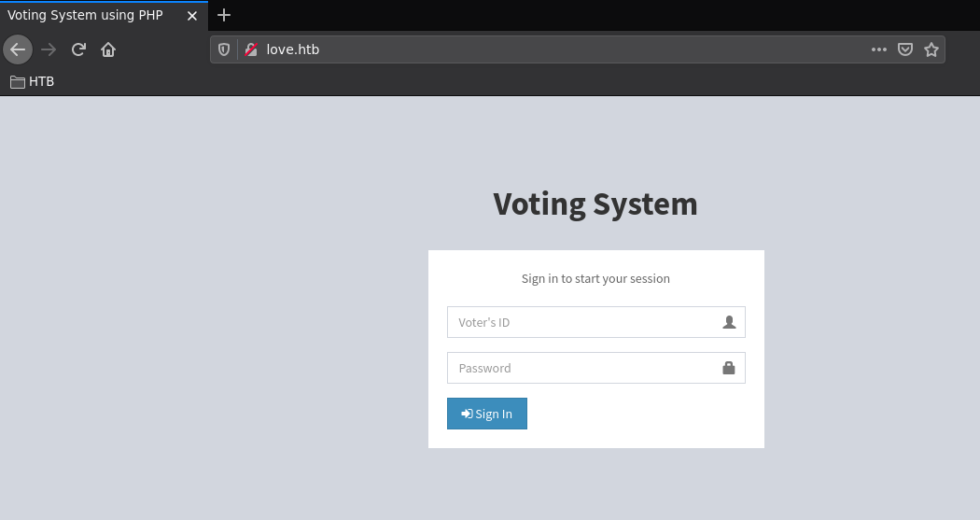Click into the Password field

click(x=583, y=368)
